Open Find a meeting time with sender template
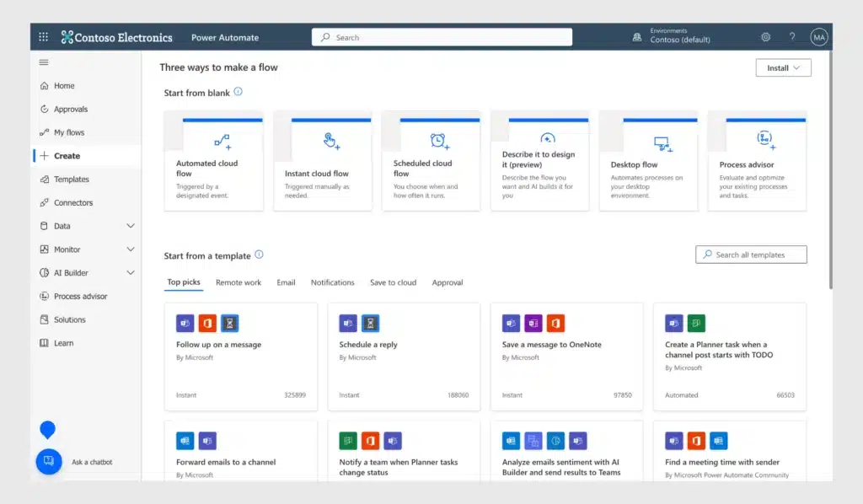Screen dimensions: 863x504 [x=729, y=451]
